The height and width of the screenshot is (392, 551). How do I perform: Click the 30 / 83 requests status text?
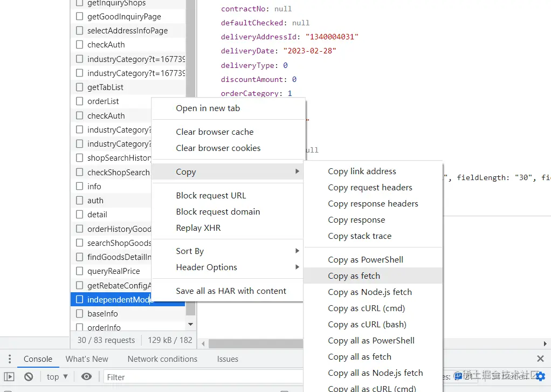[106, 340]
